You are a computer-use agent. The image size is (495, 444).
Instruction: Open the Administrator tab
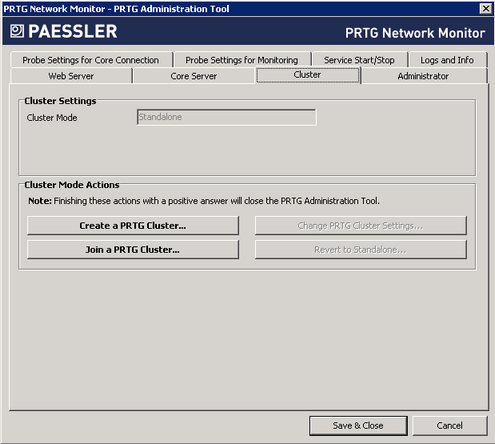(423, 76)
